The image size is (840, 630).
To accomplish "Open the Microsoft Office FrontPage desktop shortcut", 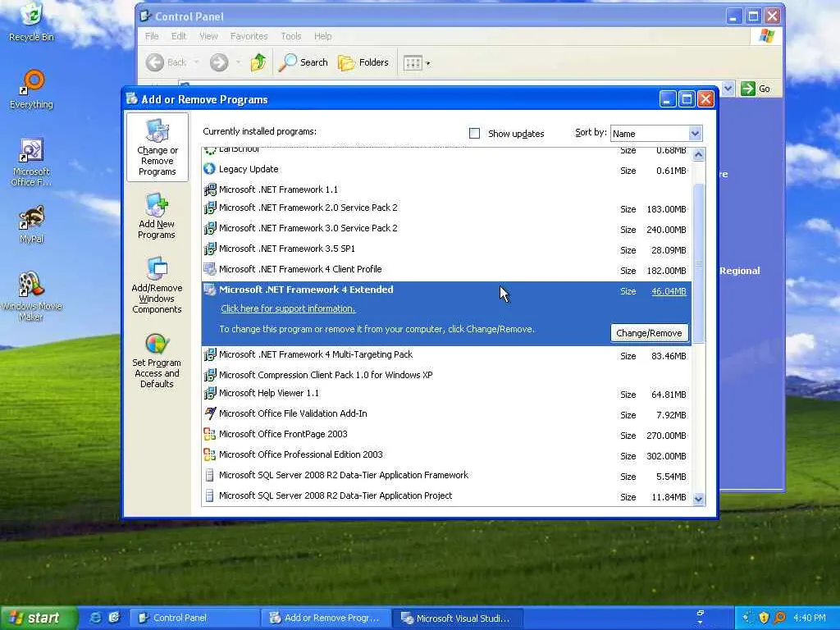I will 32,162.
